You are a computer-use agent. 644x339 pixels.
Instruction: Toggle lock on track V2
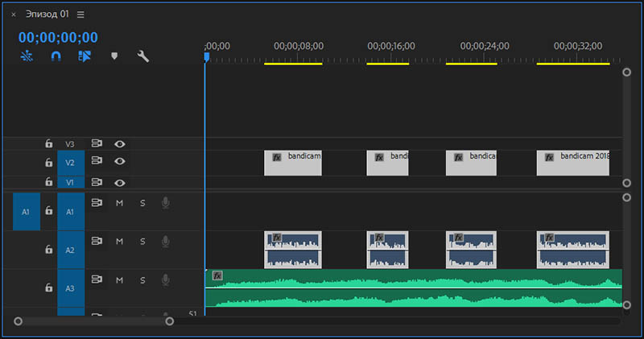(49, 163)
